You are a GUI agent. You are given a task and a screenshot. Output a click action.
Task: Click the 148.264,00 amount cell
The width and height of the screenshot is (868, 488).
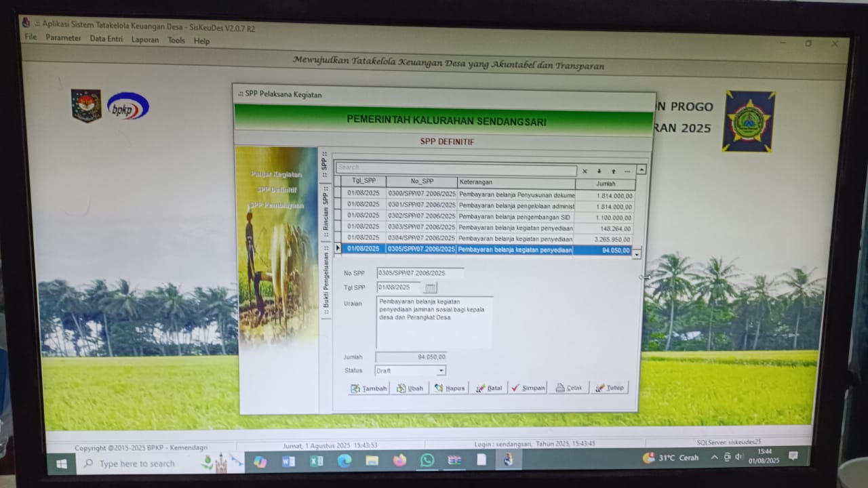[604, 228]
